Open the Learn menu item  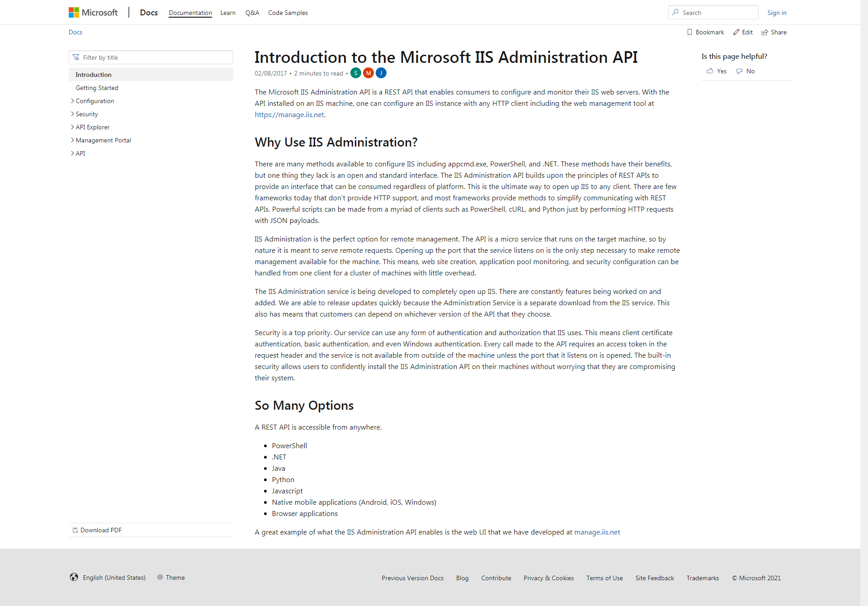point(228,13)
